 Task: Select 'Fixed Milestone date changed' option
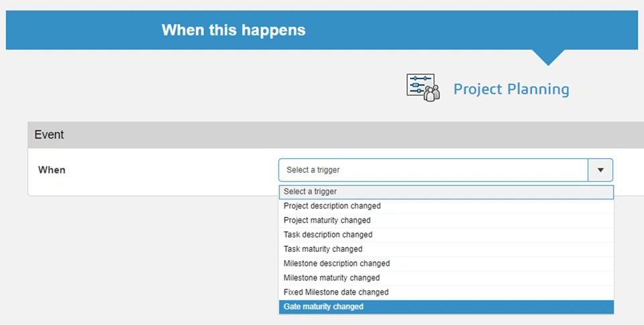tap(336, 292)
